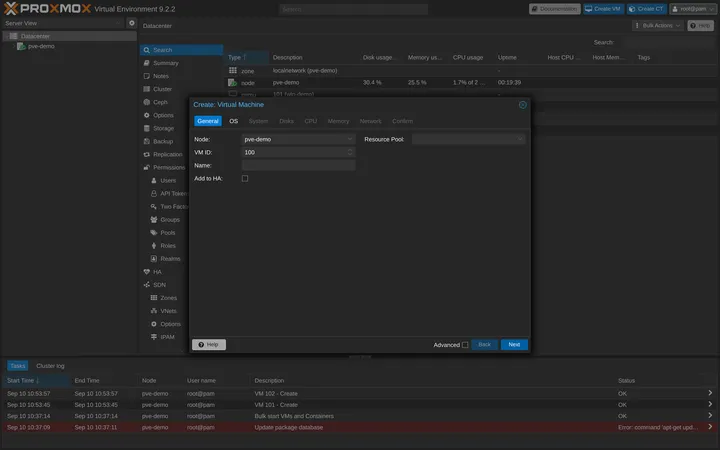Click the Proxmox logo
The image size is (720, 450).
[47, 8]
